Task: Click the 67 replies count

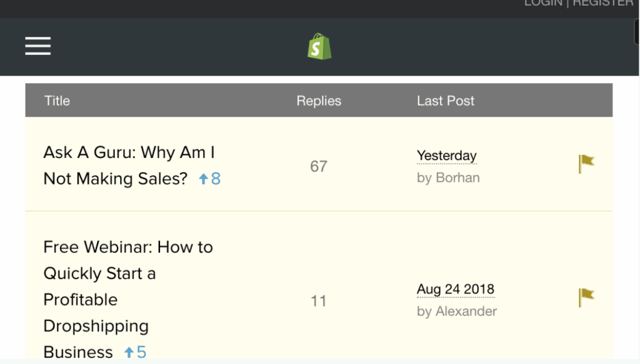Action: [x=319, y=166]
